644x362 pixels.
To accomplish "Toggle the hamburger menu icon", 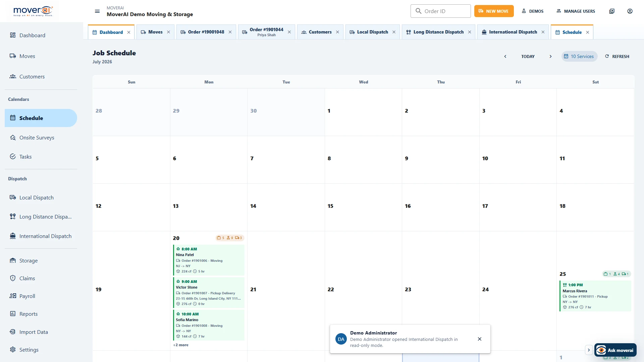I will (97, 11).
